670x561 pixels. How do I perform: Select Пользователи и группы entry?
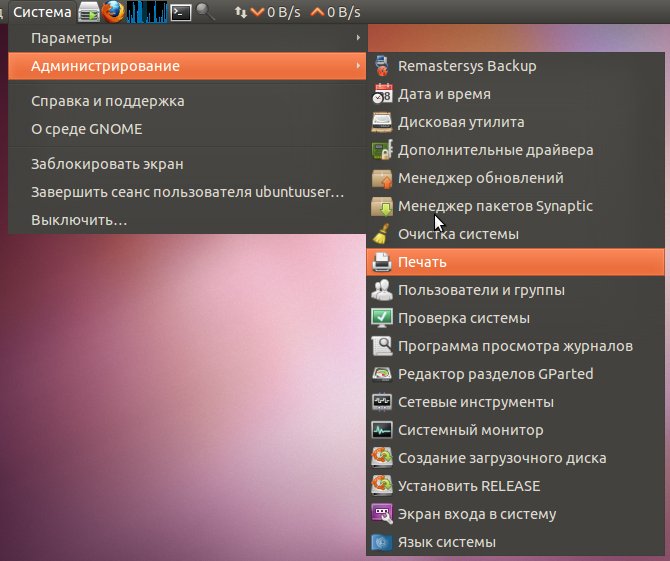[515, 290]
